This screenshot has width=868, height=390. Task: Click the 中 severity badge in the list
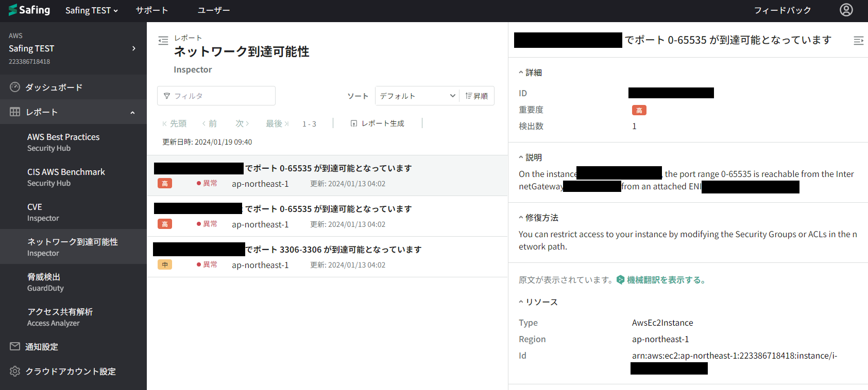coord(165,264)
